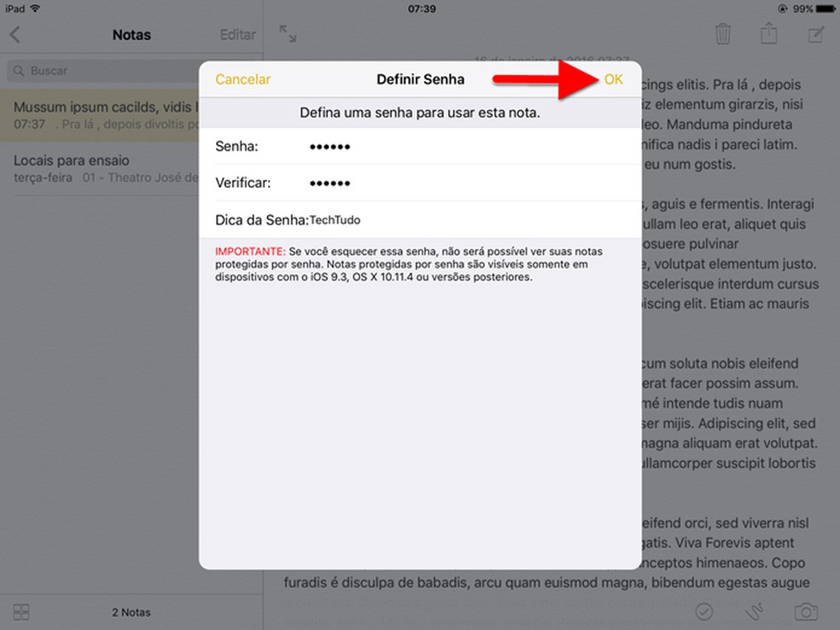840x630 pixels.
Task: Edit the Dica da Senha hint field
Action: pos(420,219)
